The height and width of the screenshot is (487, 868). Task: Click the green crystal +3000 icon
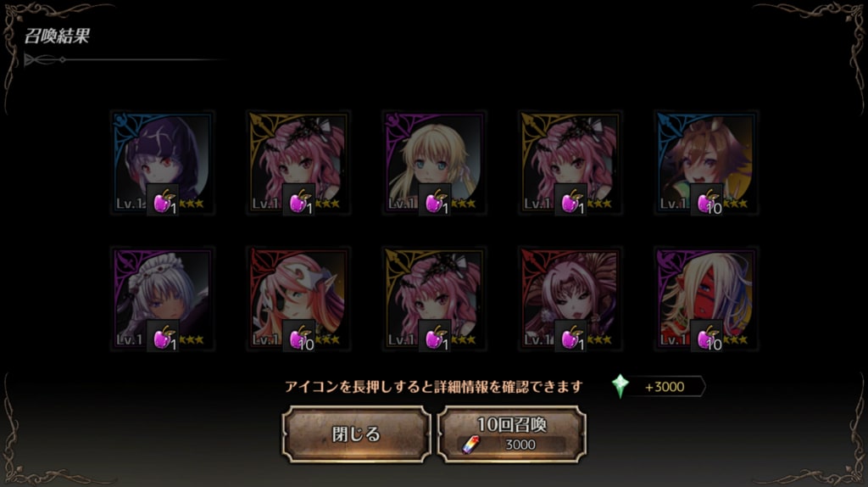[x=620, y=386]
